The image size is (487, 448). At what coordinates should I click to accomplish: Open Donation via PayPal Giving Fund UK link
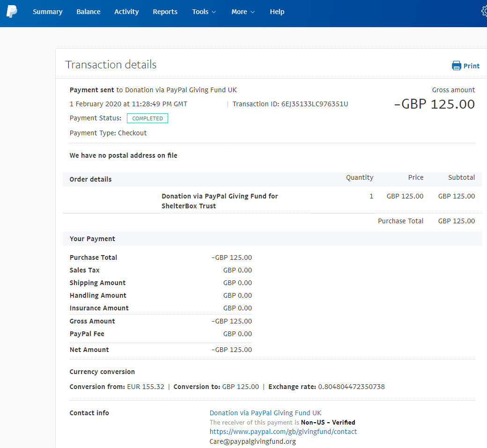(x=265, y=413)
